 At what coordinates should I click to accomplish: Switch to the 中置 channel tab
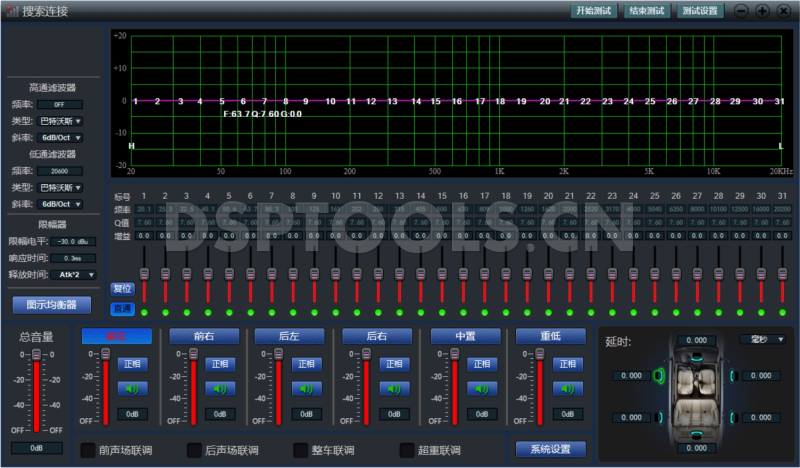click(465, 336)
